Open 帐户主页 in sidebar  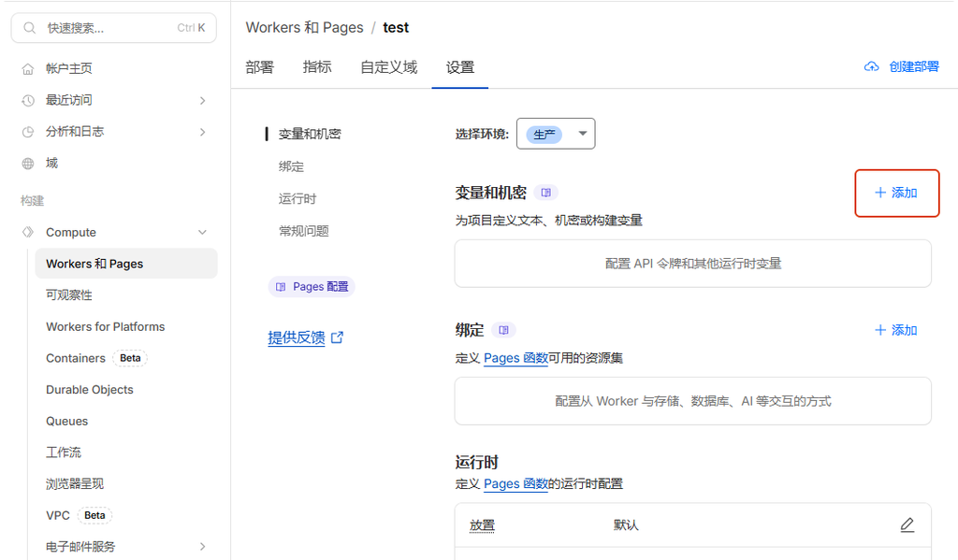tap(69, 68)
